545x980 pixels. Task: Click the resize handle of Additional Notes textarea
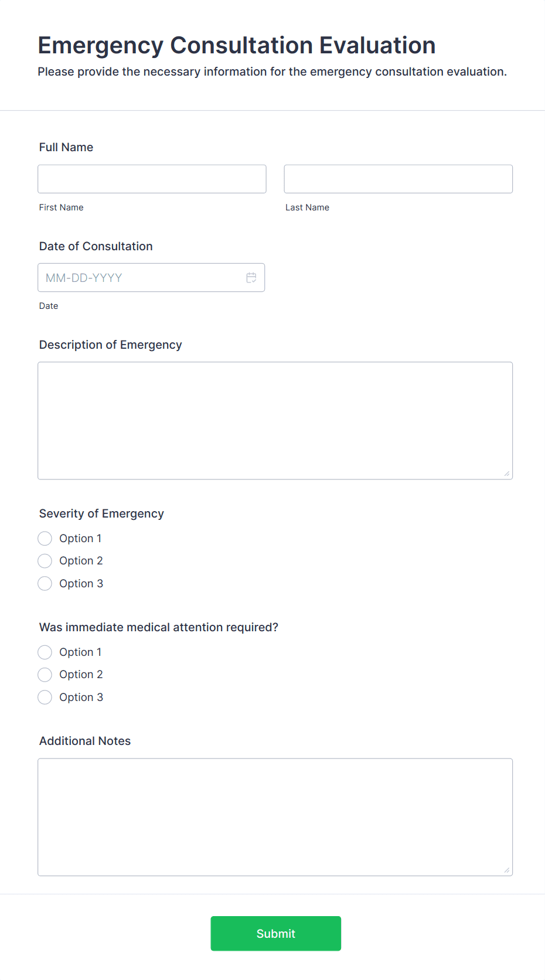point(507,870)
